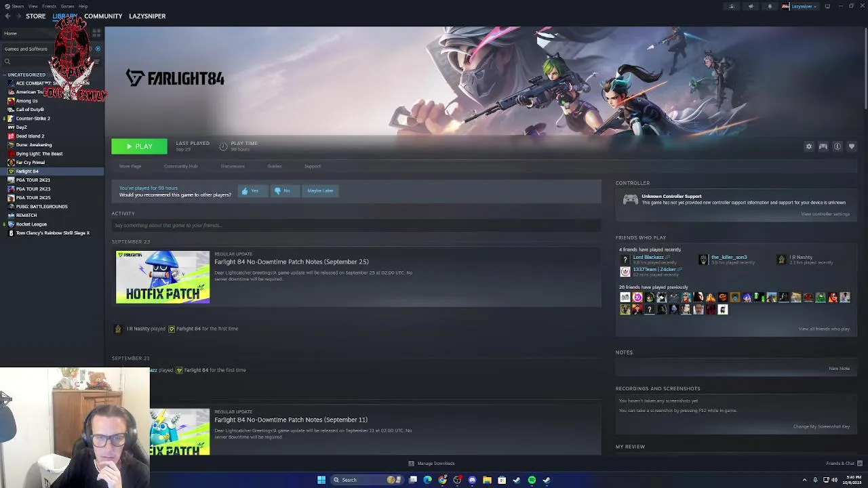Show hidden system tray icons chevron
The width and height of the screenshot is (868, 488).
(804, 480)
